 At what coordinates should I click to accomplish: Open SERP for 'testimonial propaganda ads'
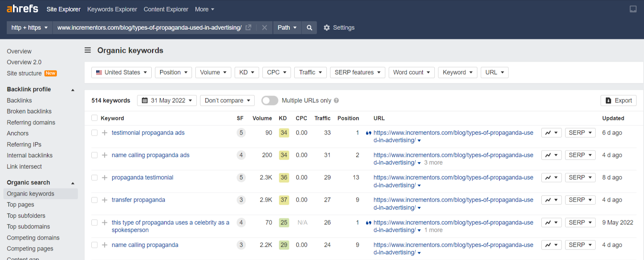click(580, 133)
